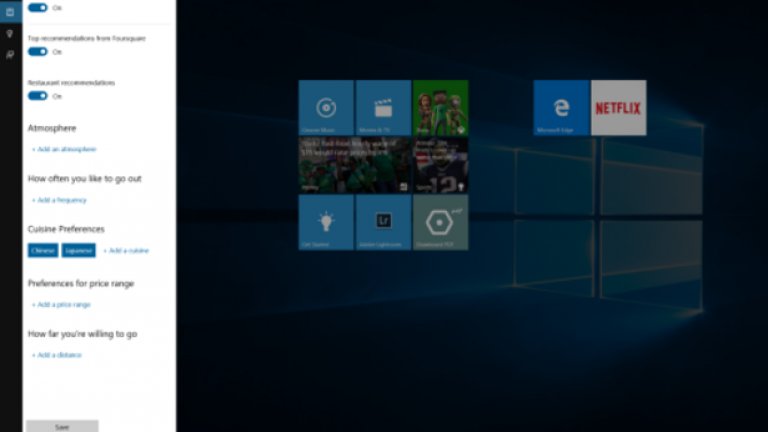This screenshot has height=432, width=768.
Task: Click the feedback icon in Cortana sidebar
Action: pyautogui.click(x=10, y=55)
